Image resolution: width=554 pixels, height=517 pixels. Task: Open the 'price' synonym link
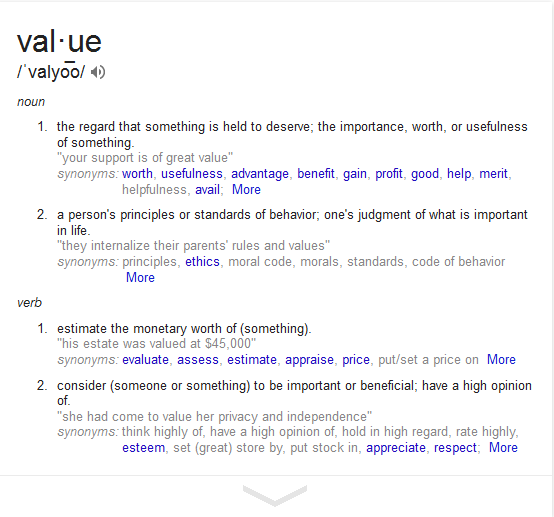356,360
